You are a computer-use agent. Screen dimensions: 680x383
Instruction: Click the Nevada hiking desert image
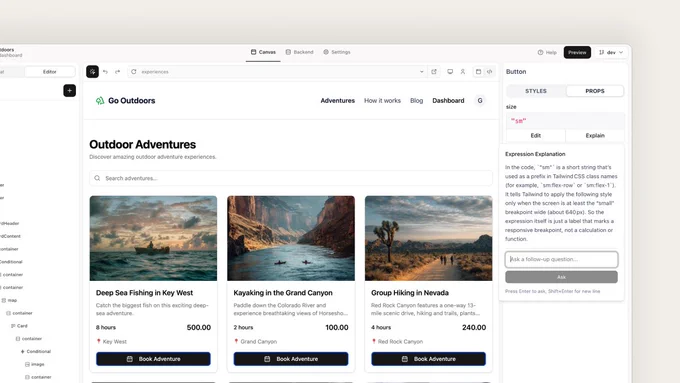[x=428, y=238]
